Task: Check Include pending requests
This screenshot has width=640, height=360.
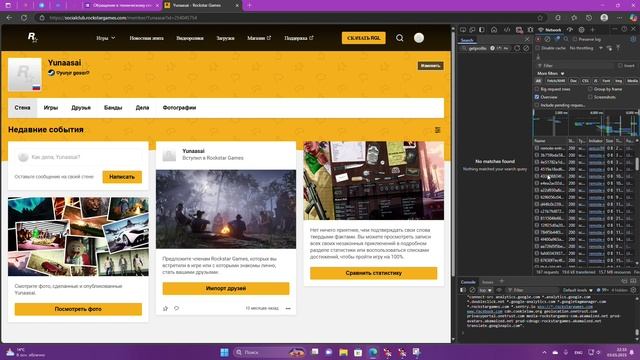Action: point(537,105)
